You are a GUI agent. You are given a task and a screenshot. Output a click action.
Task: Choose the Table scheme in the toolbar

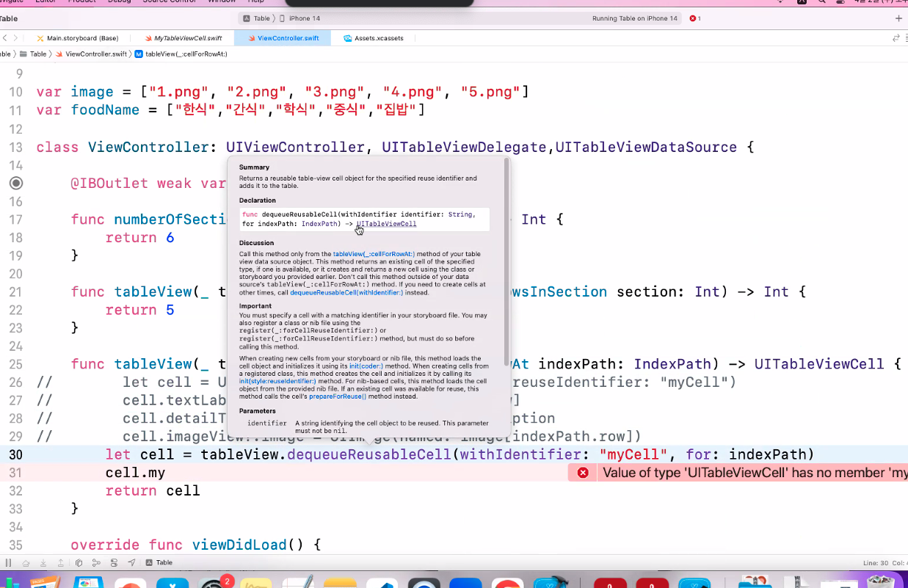click(x=257, y=18)
